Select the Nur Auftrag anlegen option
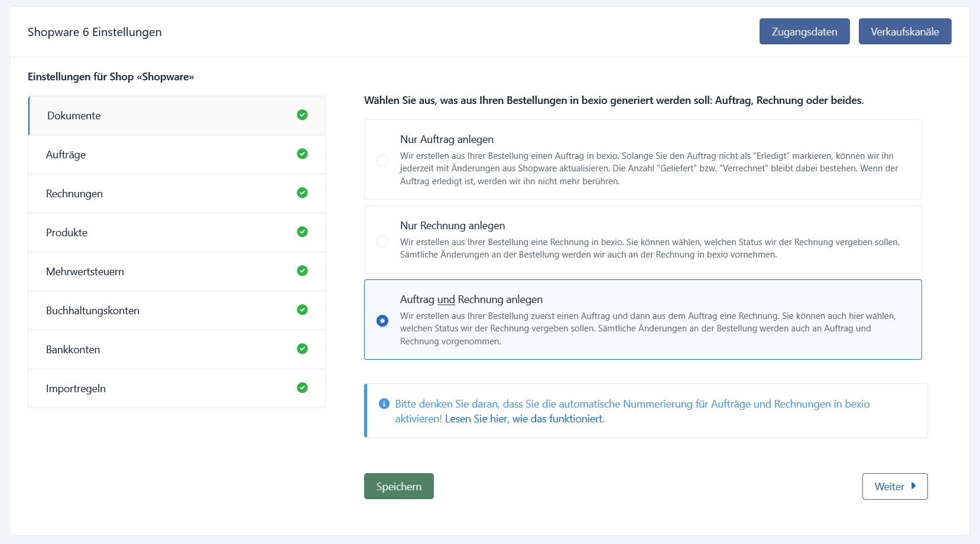 pyautogui.click(x=382, y=160)
